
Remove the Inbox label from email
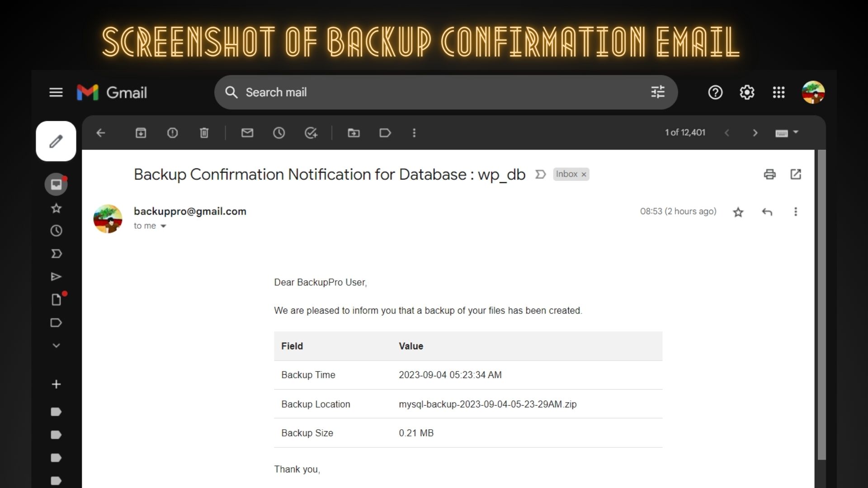coord(584,174)
